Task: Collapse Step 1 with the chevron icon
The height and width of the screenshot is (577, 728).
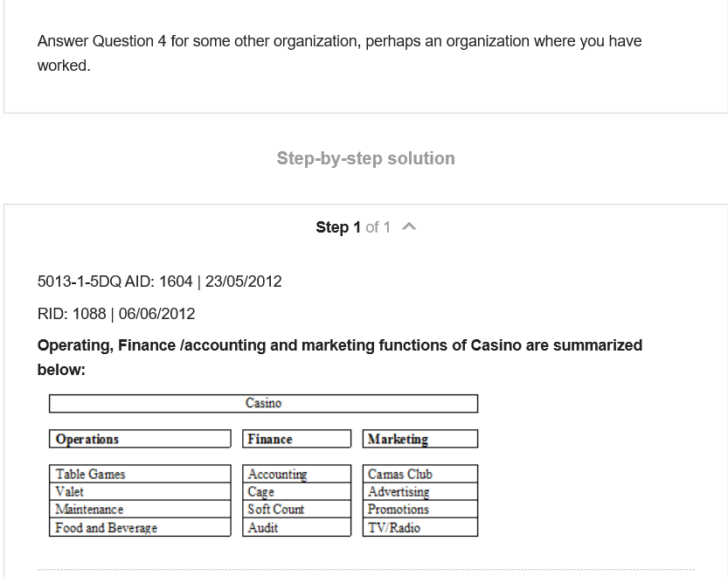Action: [409, 226]
